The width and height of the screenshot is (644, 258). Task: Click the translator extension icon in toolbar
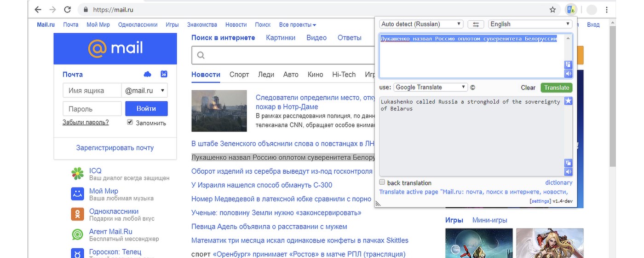click(571, 9)
